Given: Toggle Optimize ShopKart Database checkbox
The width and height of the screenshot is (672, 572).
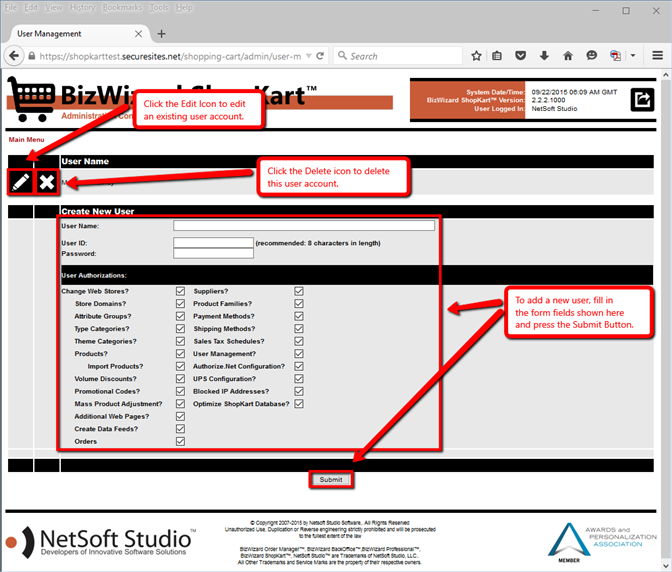Looking at the screenshot, I should coord(299,404).
